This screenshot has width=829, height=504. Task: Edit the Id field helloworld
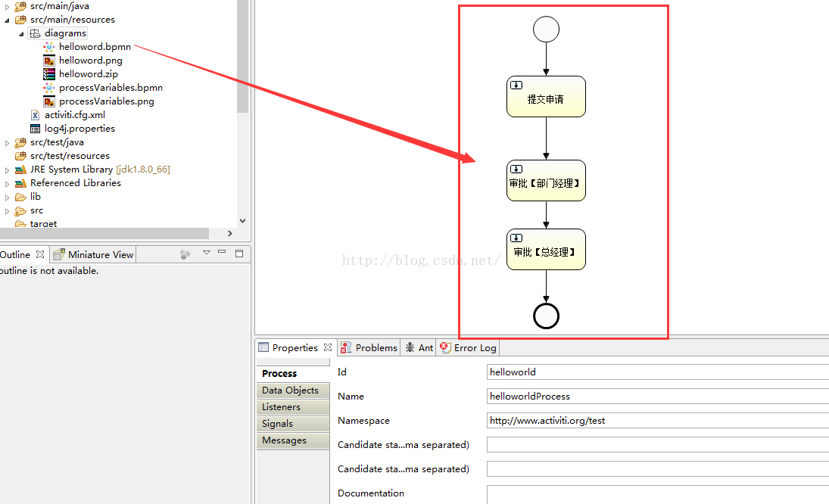[658, 372]
